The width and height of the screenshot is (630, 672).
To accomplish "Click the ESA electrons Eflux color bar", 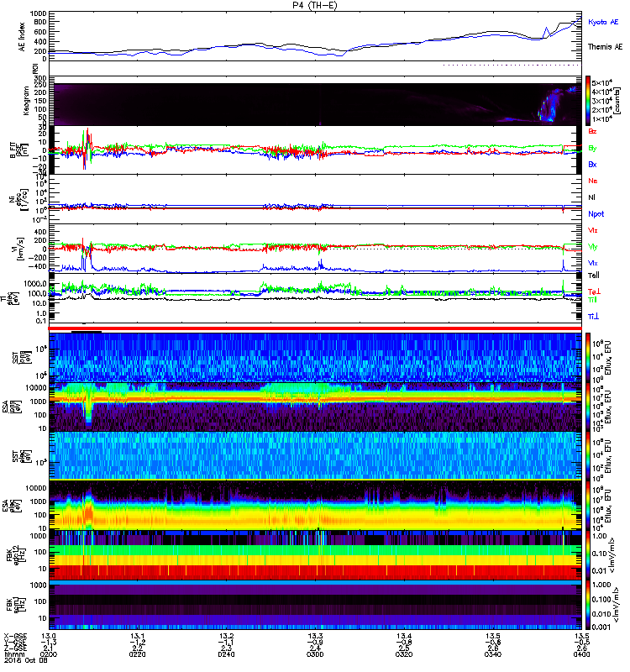I will coord(588,505).
